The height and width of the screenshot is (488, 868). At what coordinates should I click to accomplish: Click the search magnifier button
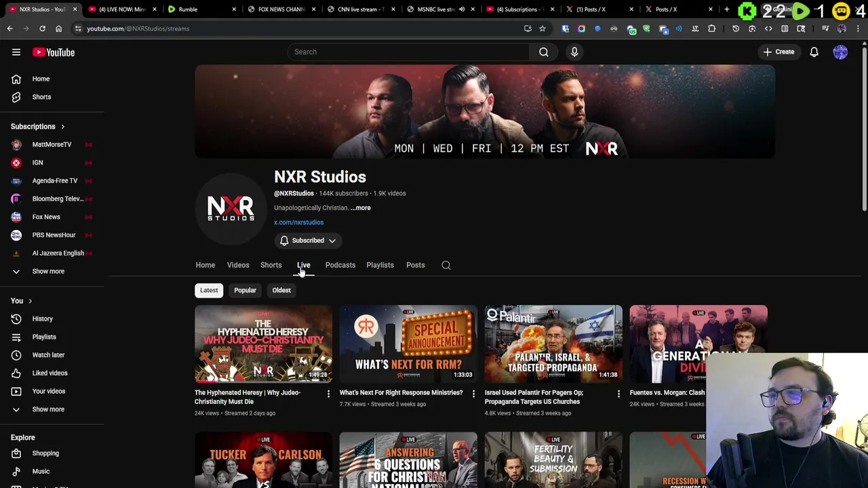tap(544, 52)
